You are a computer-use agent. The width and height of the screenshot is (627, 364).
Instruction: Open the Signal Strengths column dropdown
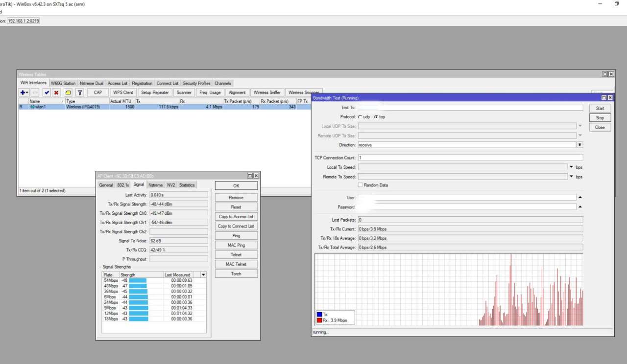click(203, 275)
